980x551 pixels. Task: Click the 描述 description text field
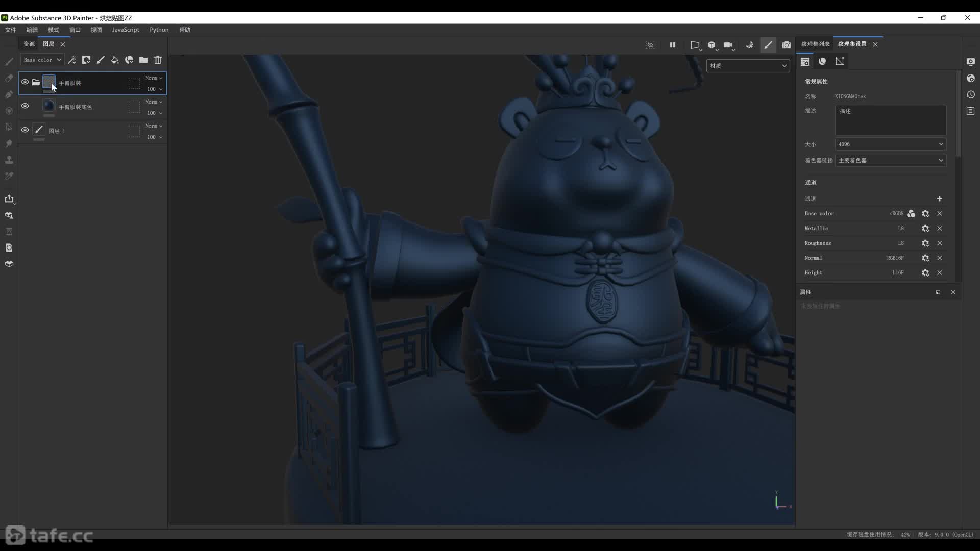(x=890, y=120)
